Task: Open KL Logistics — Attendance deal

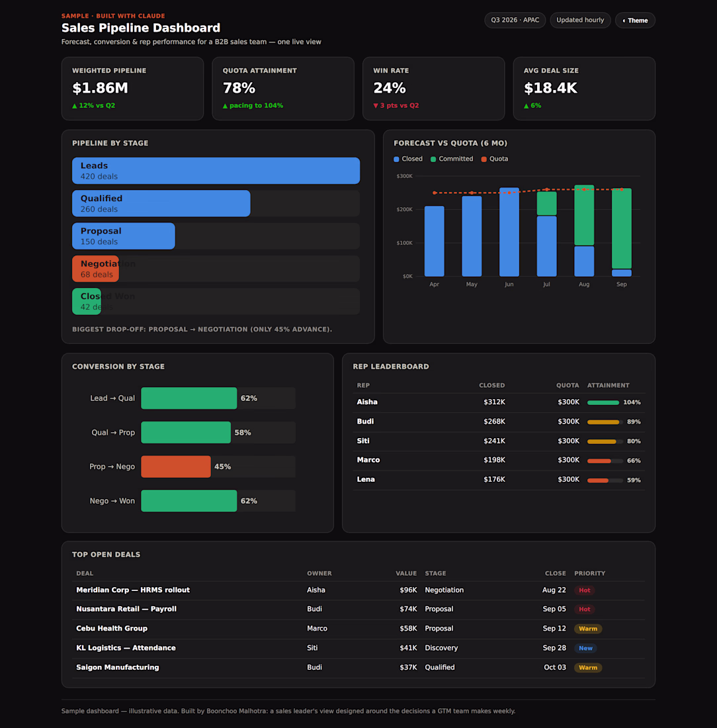Action: [x=126, y=648]
